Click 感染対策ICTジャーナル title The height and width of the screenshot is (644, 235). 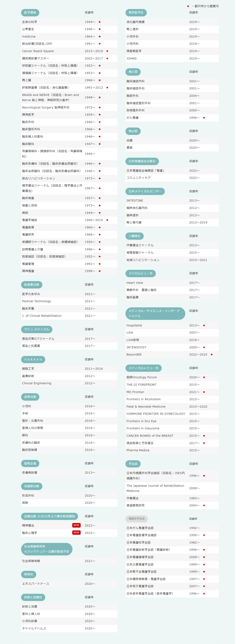[x=38, y=339]
